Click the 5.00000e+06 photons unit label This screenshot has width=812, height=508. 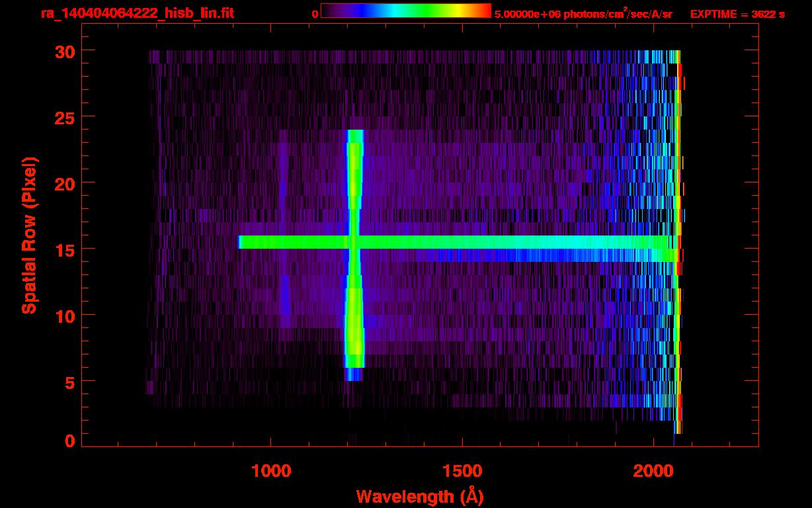click(583, 13)
